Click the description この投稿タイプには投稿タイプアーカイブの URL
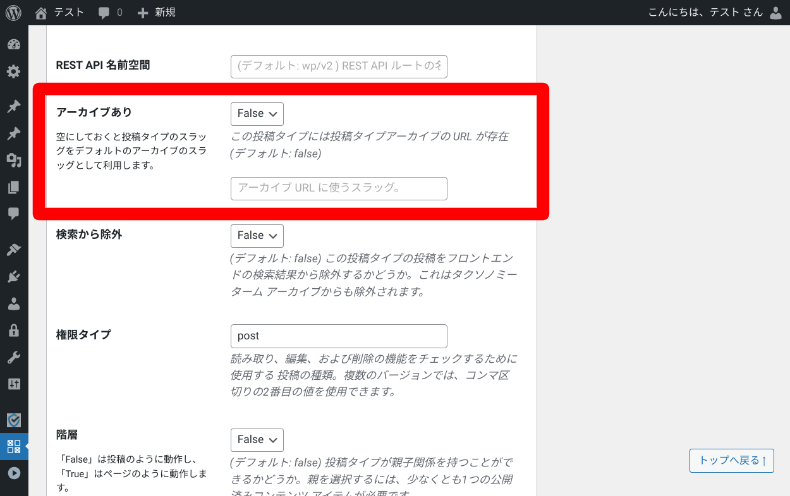This screenshot has width=790, height=496. (369, 145)
